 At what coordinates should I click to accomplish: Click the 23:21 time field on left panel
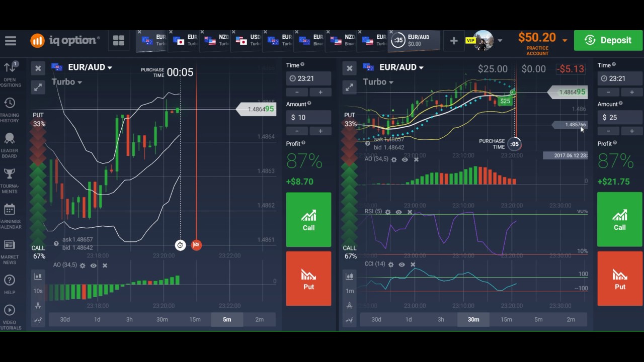(308, 78)
